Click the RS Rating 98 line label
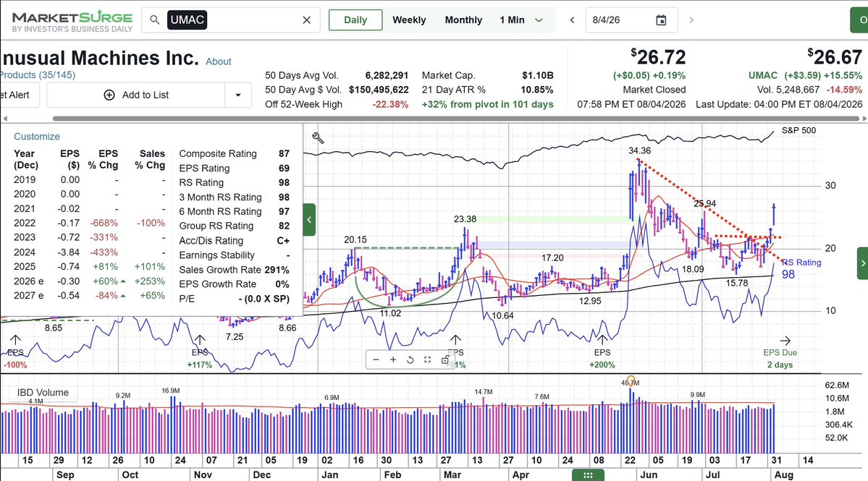Screen dimensions: 868x481 pyautogui.click(x=801, y=268)
